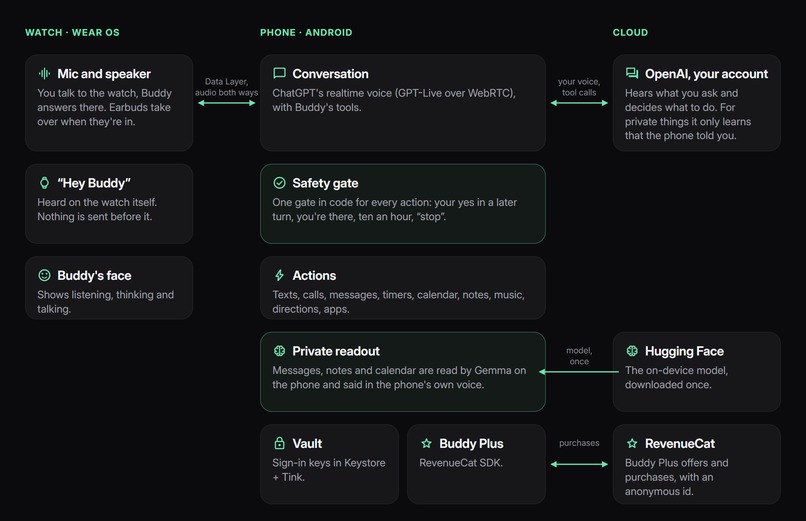The height and width of the screenshot is (521, 806).
Task: Click "Messages, notes and calendar are read" text
Action: pos(399,378)
